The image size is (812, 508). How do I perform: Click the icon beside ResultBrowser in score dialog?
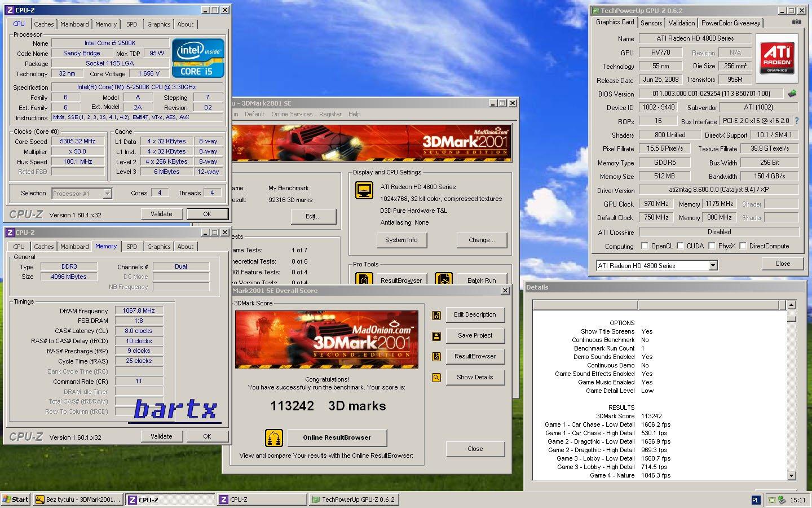pyautogui.click(x=436, y=357)
